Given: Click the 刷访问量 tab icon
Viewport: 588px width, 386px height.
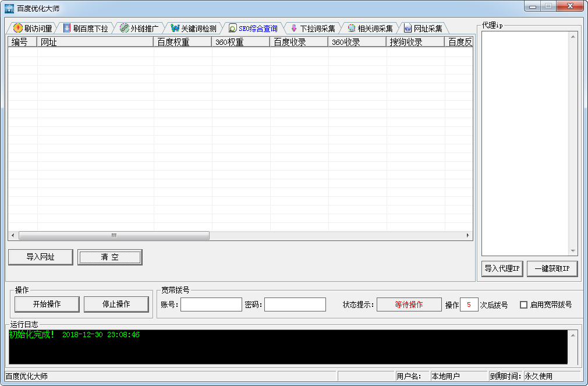Looking at the screenshot, I should (x=17, y=28).
